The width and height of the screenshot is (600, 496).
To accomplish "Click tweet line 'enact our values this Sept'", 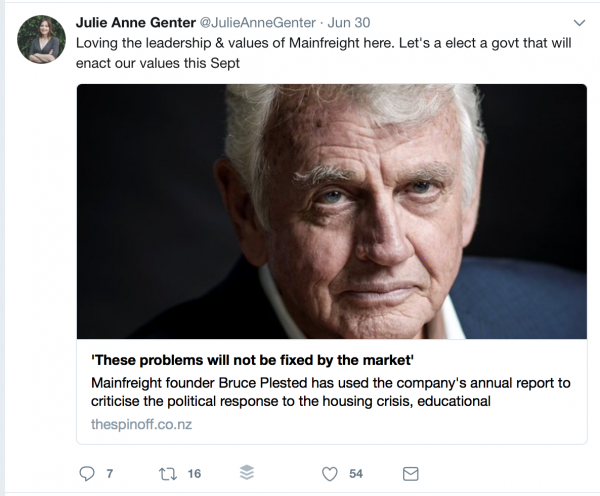I will pos(167,65).
